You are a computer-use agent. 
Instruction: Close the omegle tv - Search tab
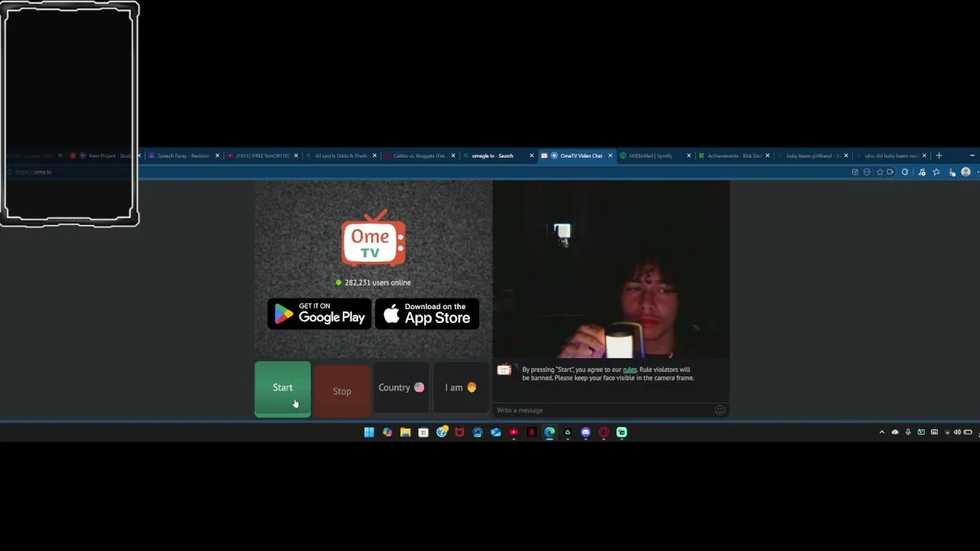click(x=531, y=156)
